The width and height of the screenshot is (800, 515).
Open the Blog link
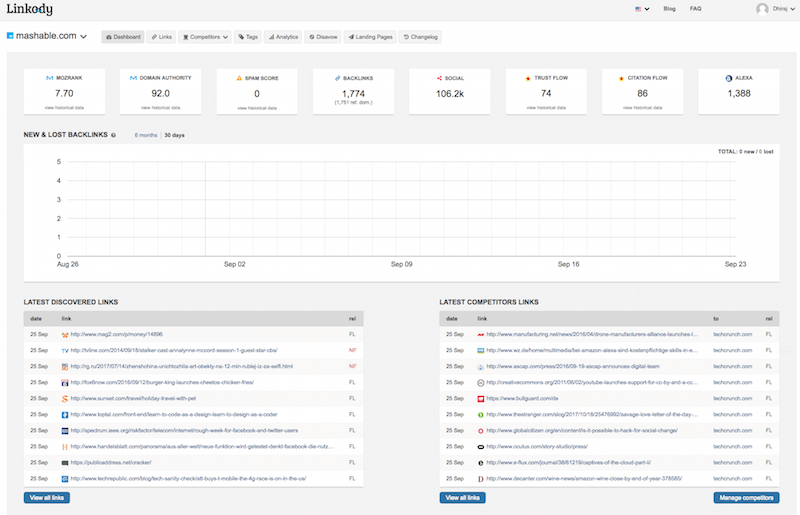669,9
